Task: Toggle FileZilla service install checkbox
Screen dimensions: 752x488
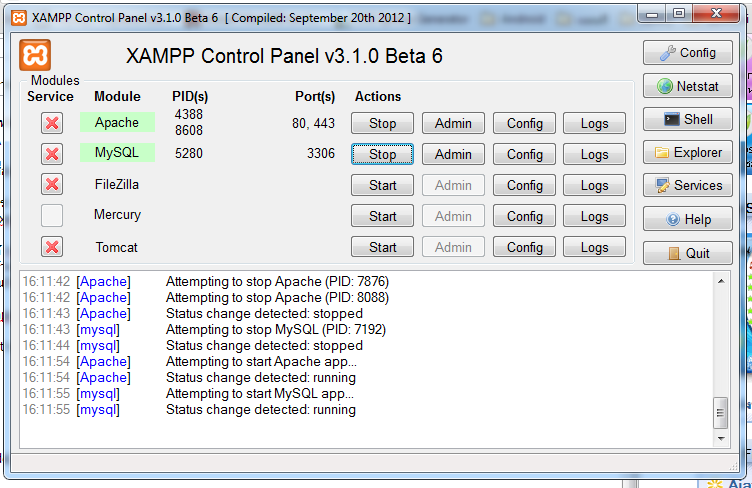Action: click(52, 184)
